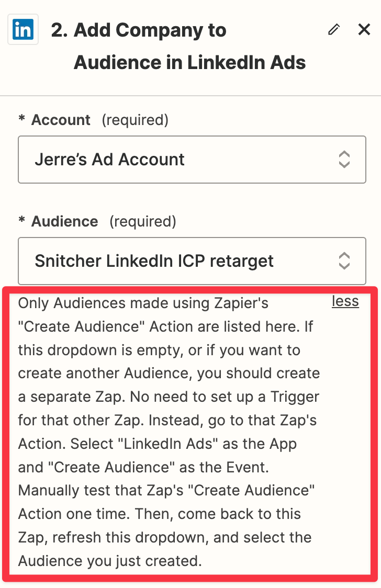Collapse the help text using the less link

pos(345,301)
